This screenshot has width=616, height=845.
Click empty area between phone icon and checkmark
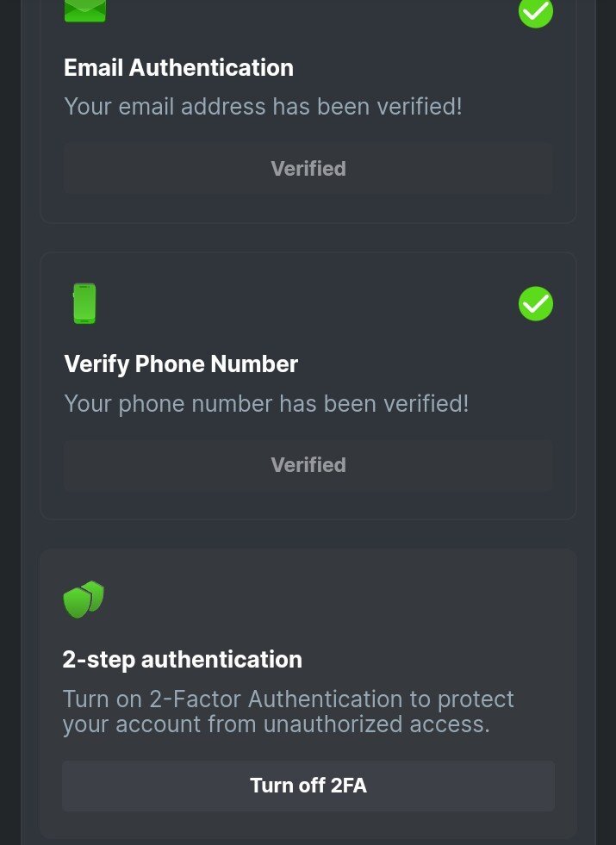point(310,304)
